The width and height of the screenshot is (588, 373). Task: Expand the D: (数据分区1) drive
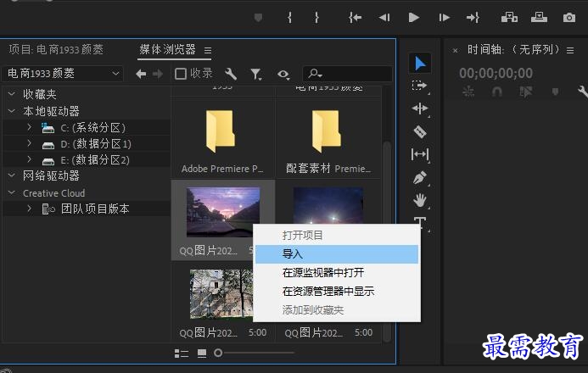(29, 143)
